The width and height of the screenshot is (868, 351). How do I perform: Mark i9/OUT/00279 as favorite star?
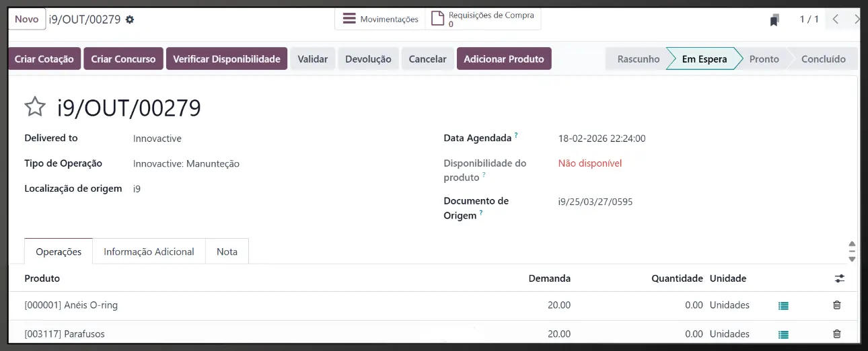[35, 107]
